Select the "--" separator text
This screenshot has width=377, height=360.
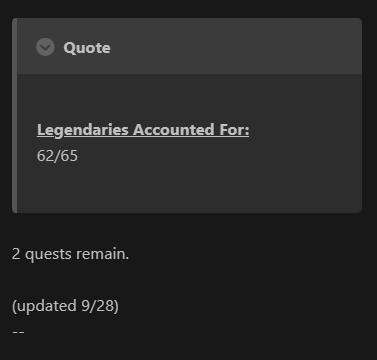(x=18, y=332)
